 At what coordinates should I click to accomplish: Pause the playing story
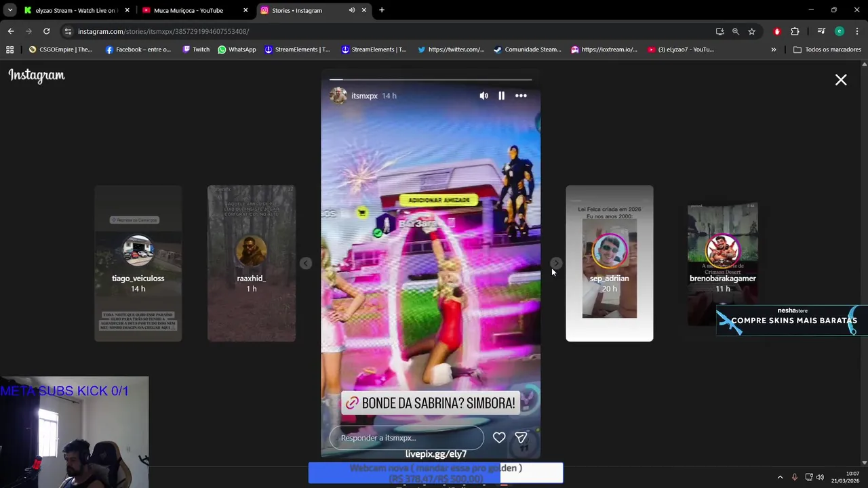[x=501, y=96]
